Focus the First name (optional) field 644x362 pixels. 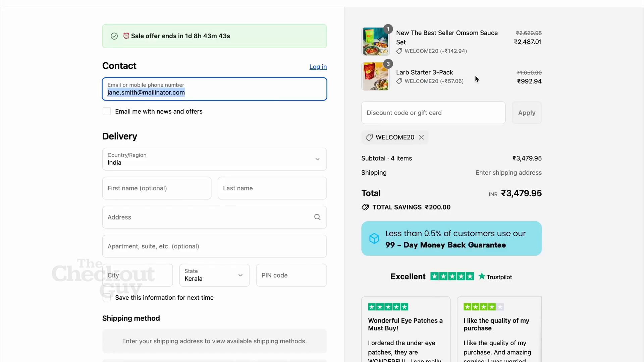[x=157, y=188]
